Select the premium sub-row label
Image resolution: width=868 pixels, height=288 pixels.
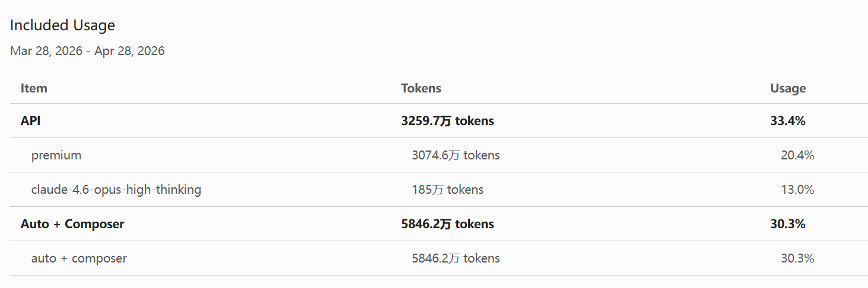pyautogui.click(x=56, y=155)
